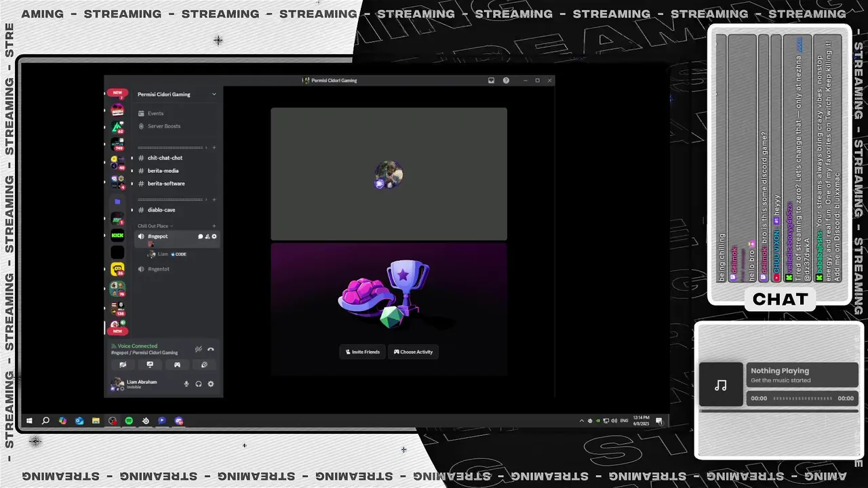
Task: Open Permisi Cidori Gaming server dropdown
Action: point(214,94)
